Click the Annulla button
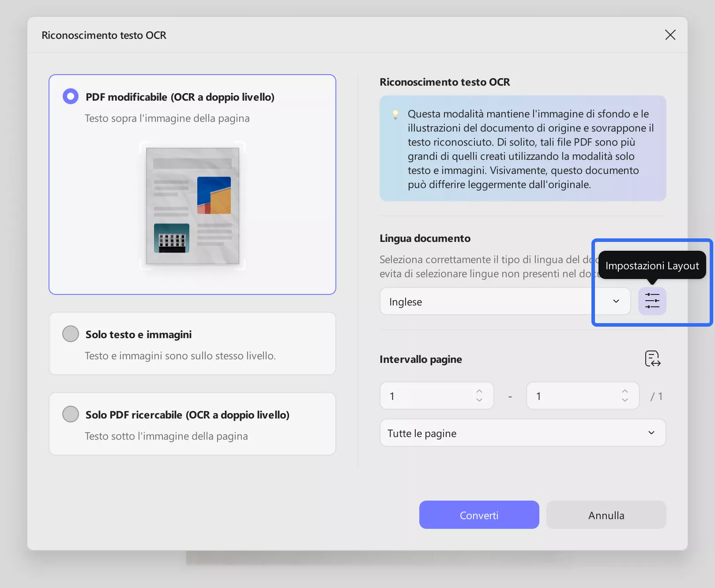Screen dimensions: 715x588 pyautogui.click(x=606, y=515)
